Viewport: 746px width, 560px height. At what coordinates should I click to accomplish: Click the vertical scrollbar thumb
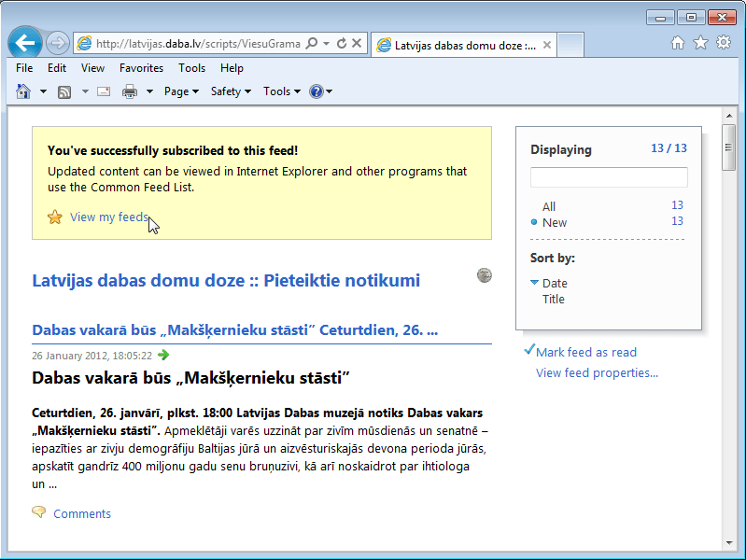[x=728, y=147]
